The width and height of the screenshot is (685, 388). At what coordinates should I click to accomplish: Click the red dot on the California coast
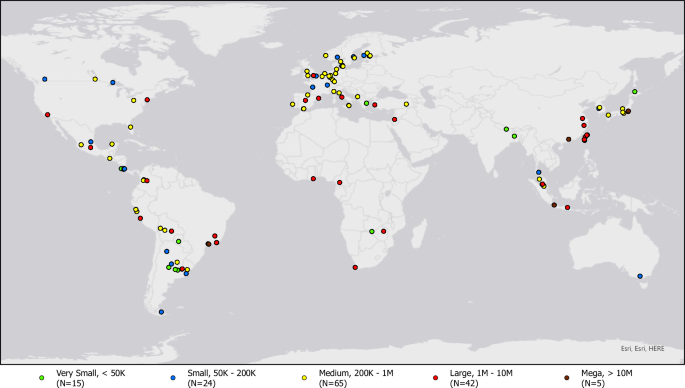[48, 115]
